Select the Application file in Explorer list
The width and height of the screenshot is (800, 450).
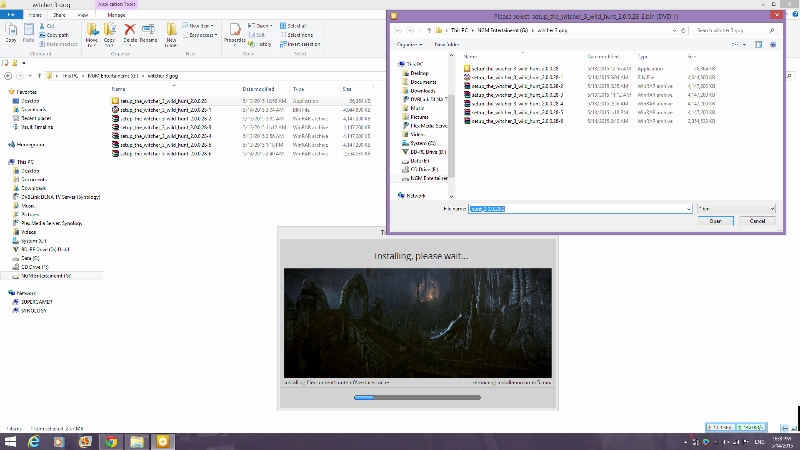coord(241,101)
